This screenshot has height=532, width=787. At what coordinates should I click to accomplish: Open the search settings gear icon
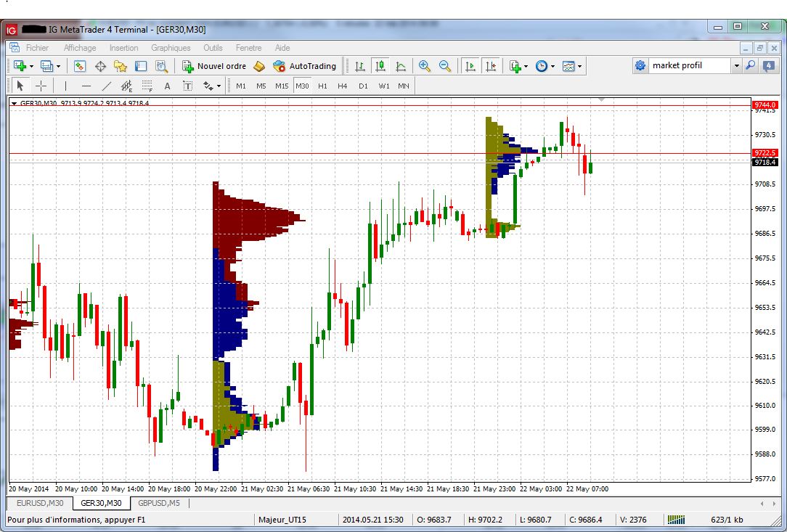coord(640,65)
